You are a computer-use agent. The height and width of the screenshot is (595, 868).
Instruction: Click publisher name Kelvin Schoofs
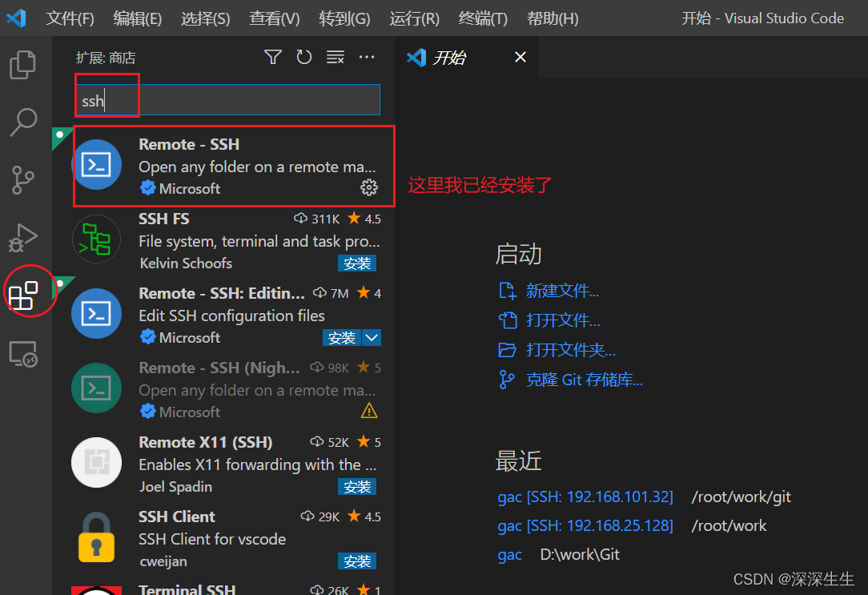(x=186, y=263)
